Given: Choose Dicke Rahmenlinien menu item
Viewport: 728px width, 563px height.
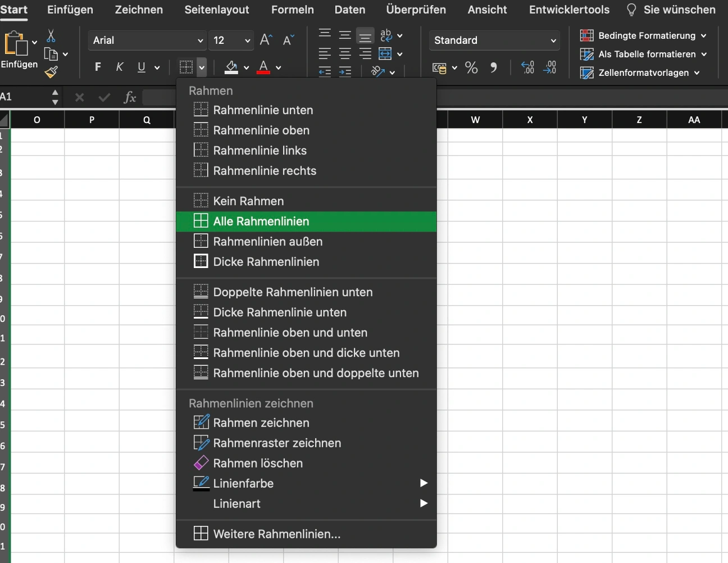Looking at the screenshot, I should click(306, 262).
